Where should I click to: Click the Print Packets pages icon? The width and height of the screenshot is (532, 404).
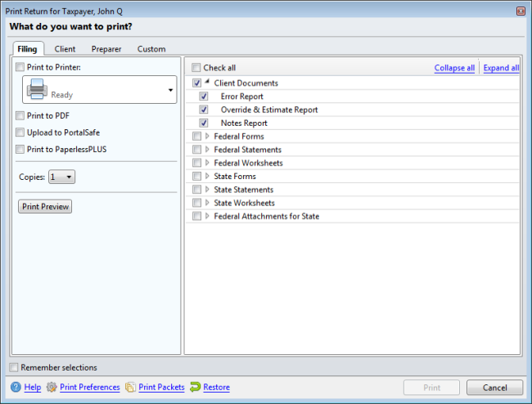click(x=130, y=387)
